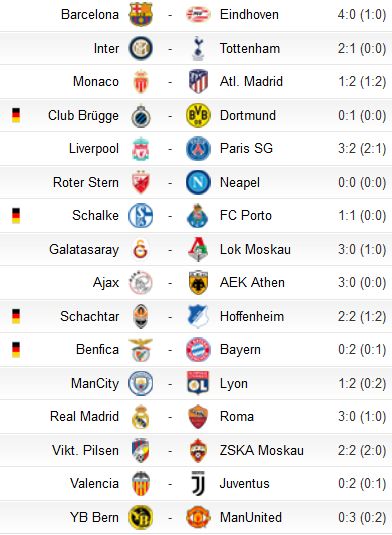The height and width of the screenshot is (535, 392).
Task: Click the Galatasaray logo icon
Action: pos(140,249)
